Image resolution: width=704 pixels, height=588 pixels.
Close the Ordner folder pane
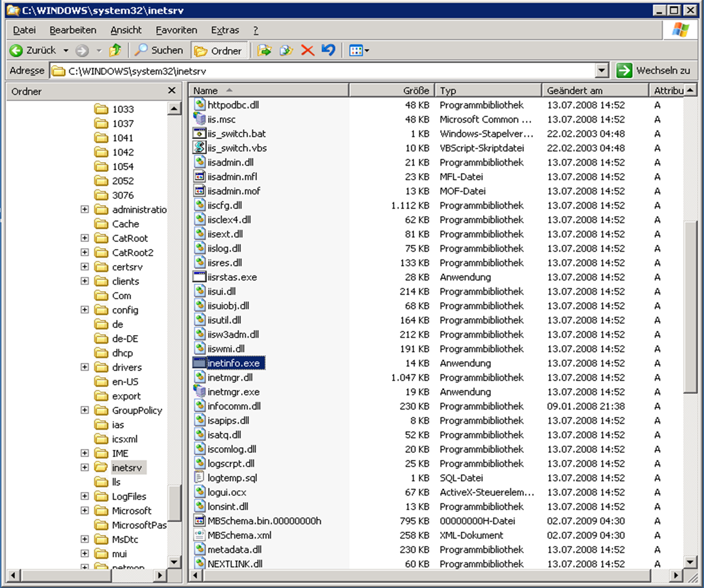click(x=171, y=91)
